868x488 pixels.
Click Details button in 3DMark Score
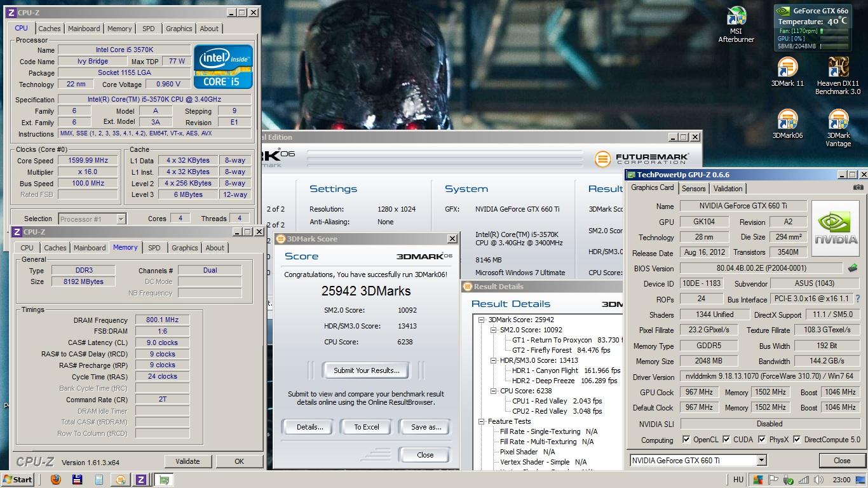tap(309, 427)
